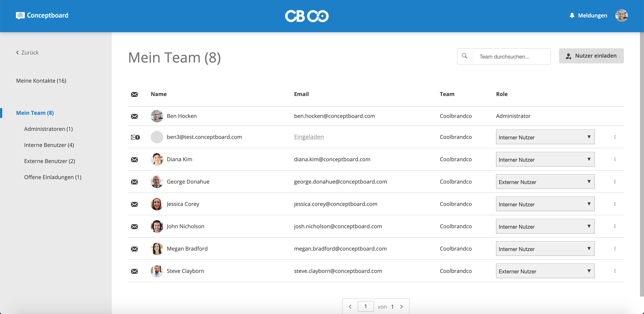Open the role dropdown for Megan Bradford
Screen dimensions: 644x314
545,249
